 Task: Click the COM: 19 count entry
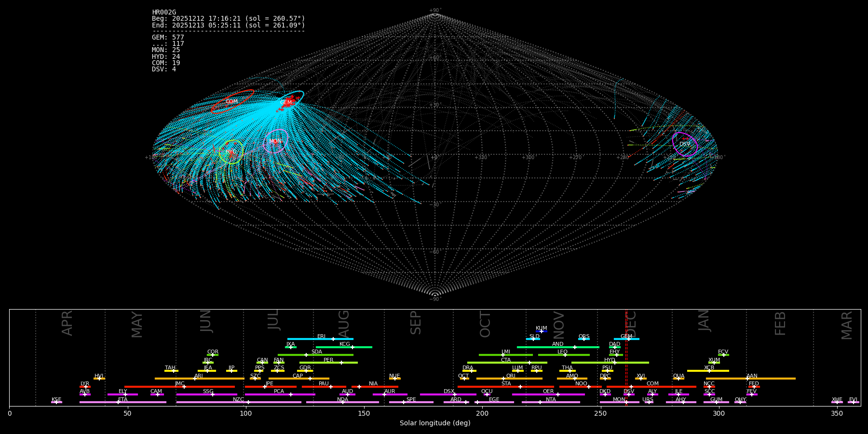point(166,63)
